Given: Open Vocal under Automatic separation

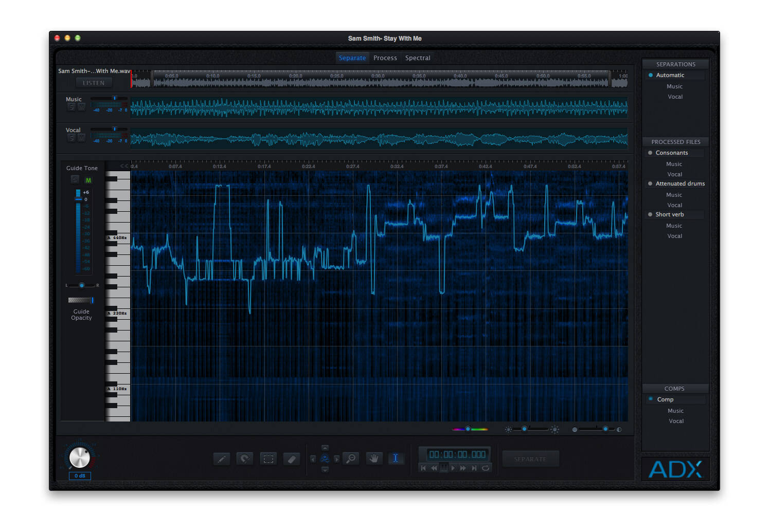Looking at the screenshot, I should [x=675, y=97].
